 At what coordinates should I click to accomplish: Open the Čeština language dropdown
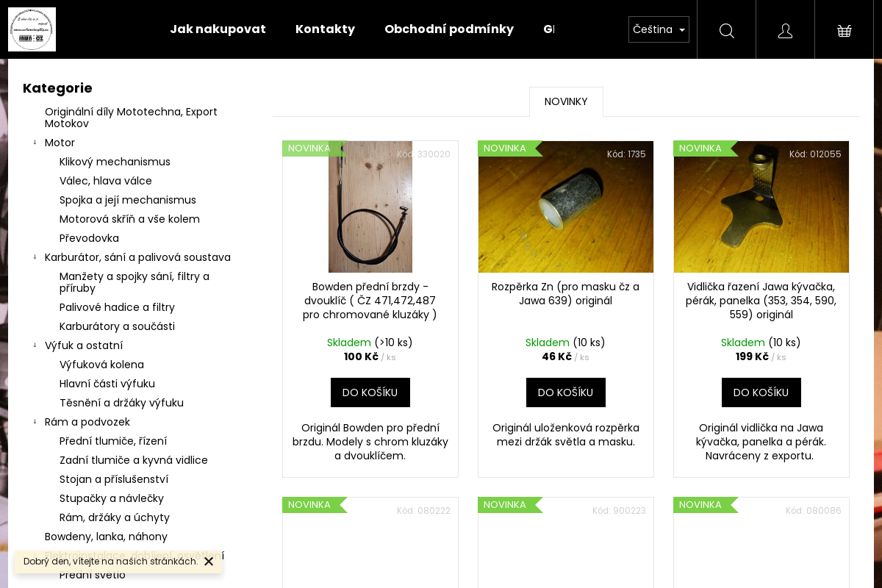(x=659, y=29)
